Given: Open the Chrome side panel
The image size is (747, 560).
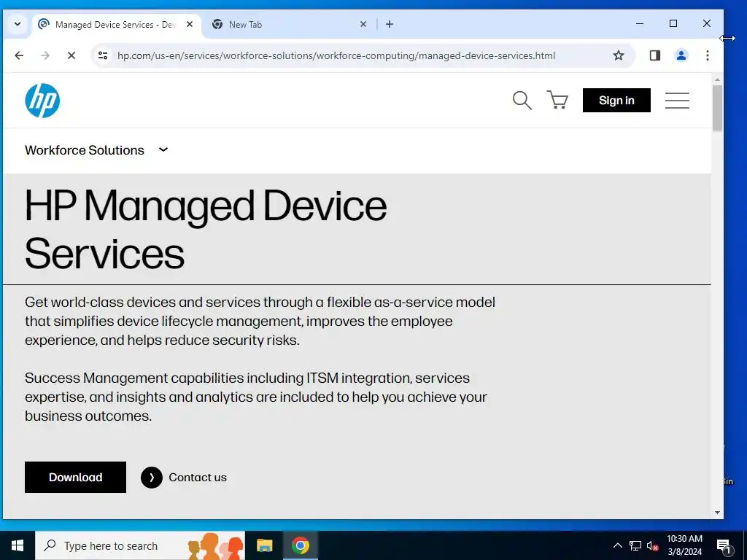Looking at the screenshot, I should [x=655, y=55].
